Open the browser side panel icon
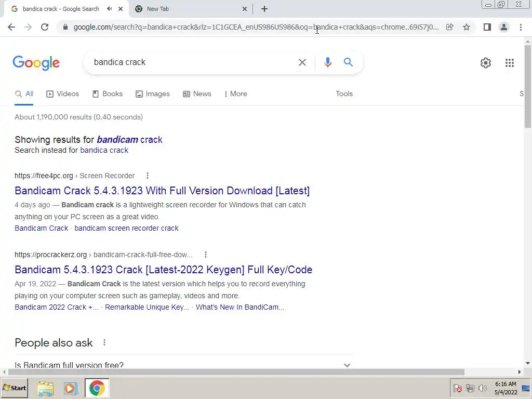Viewport: 532px width, 399px height. 487,27
